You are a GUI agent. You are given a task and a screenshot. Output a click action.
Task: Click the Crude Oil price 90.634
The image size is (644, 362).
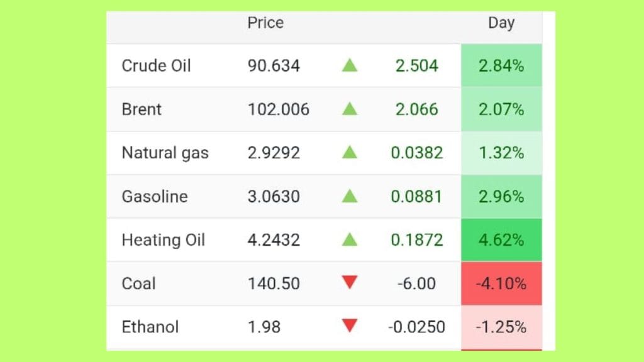(x=274, y=66)
